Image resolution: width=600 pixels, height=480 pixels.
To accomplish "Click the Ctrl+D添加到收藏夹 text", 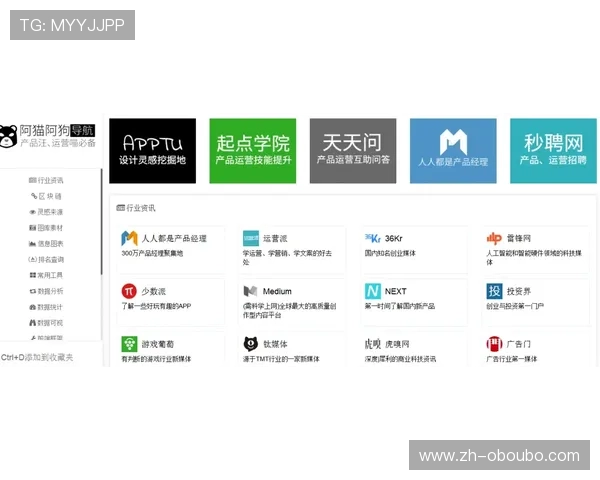I will [37, 357].
